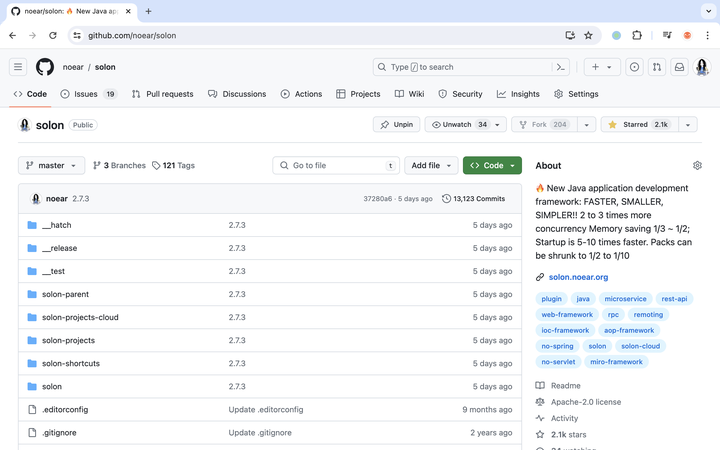Toggle the Unpin repository button

click(x=396, y=125)
